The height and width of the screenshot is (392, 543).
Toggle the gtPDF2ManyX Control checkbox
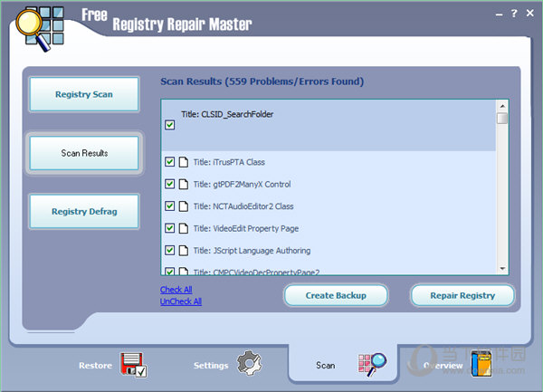pyautogui.click(x=170, y=184)
